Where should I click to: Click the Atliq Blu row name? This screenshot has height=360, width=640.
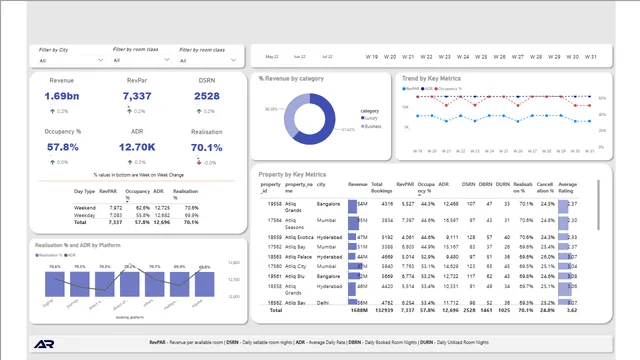tap(295, 276)
